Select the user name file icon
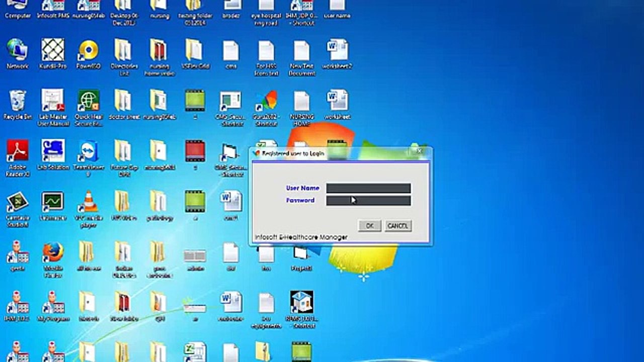Viewport: 644px width, 362px height. pos(337,9)
